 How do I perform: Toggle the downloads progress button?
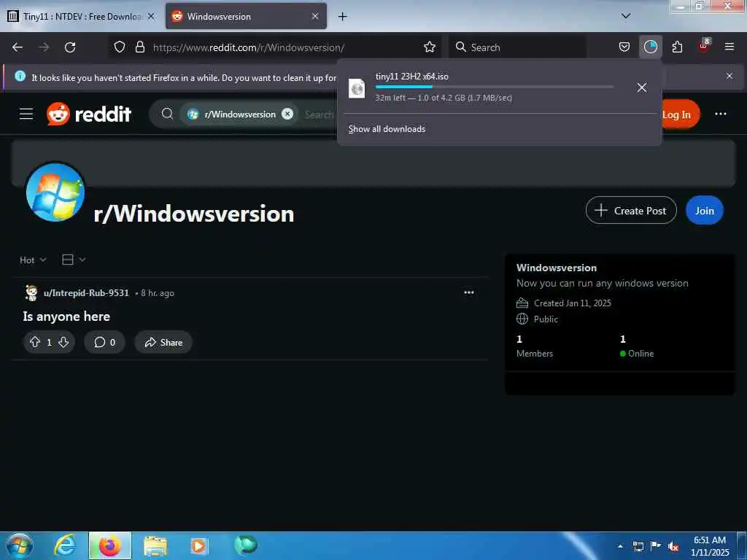click(650, 47)
